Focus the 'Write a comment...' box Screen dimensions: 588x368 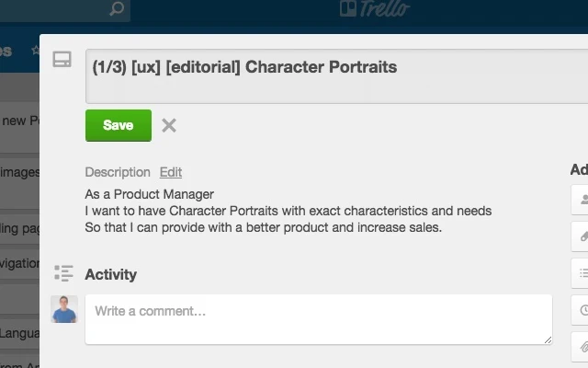click(x=318, y=318)
